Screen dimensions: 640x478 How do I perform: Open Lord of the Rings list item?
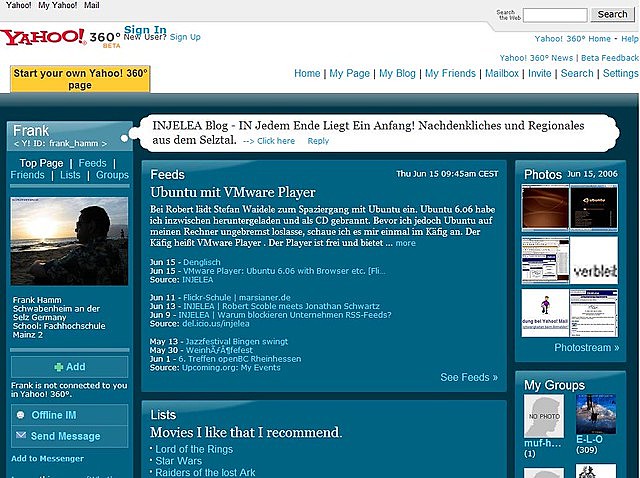[194, 449]
